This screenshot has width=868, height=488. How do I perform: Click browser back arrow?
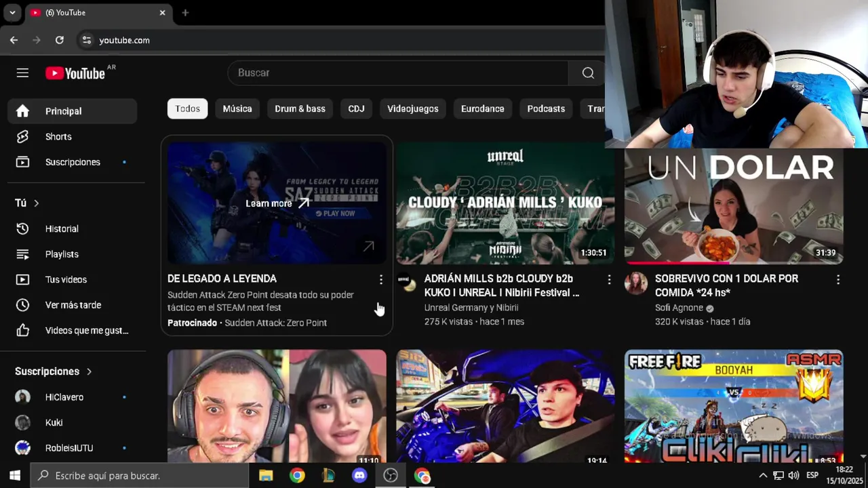click(14, 40)
